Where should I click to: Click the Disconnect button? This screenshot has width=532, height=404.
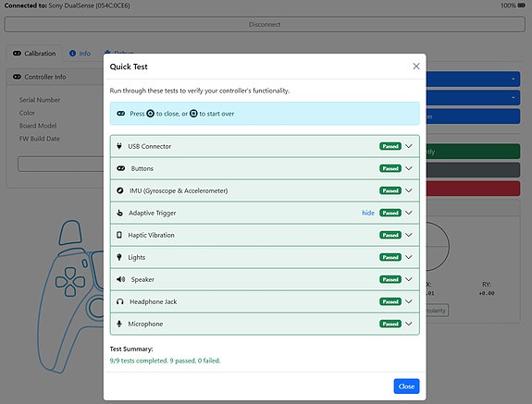point(265,24)
